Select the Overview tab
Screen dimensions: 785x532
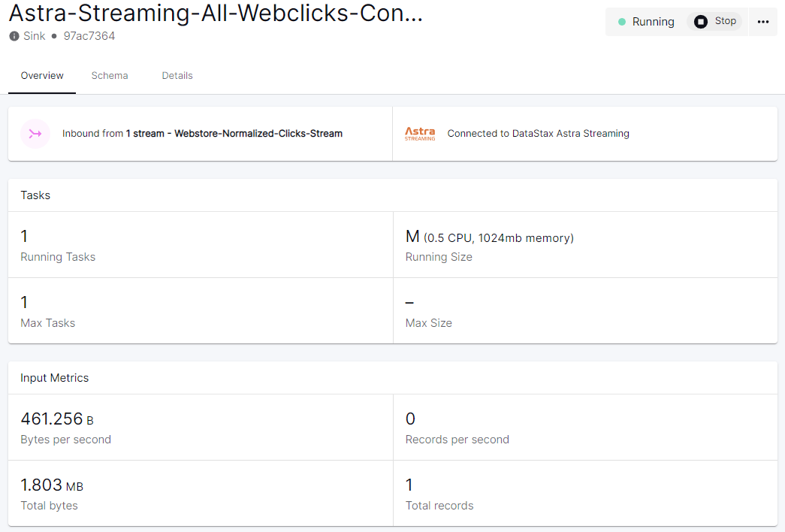(42, 76)
